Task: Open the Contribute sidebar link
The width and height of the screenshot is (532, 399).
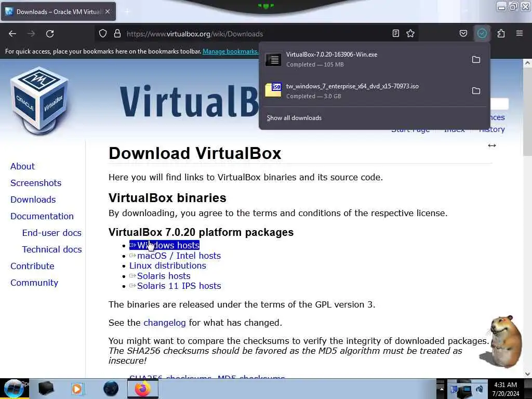Action: 32,266
